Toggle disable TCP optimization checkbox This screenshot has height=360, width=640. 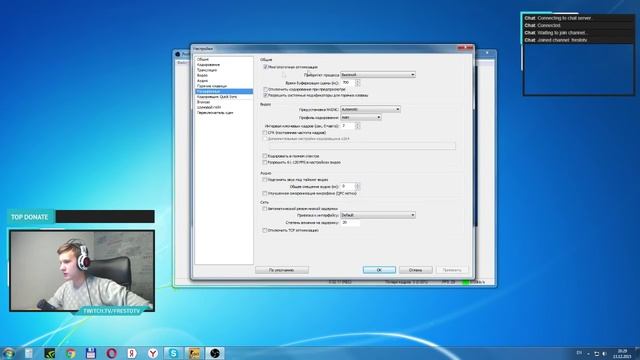(265, 230)
